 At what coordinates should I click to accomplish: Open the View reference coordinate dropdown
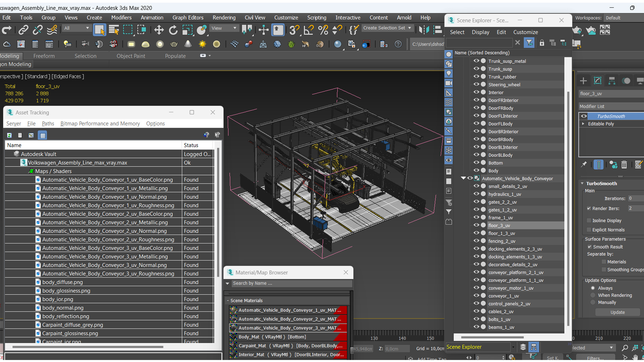(224, 28)
